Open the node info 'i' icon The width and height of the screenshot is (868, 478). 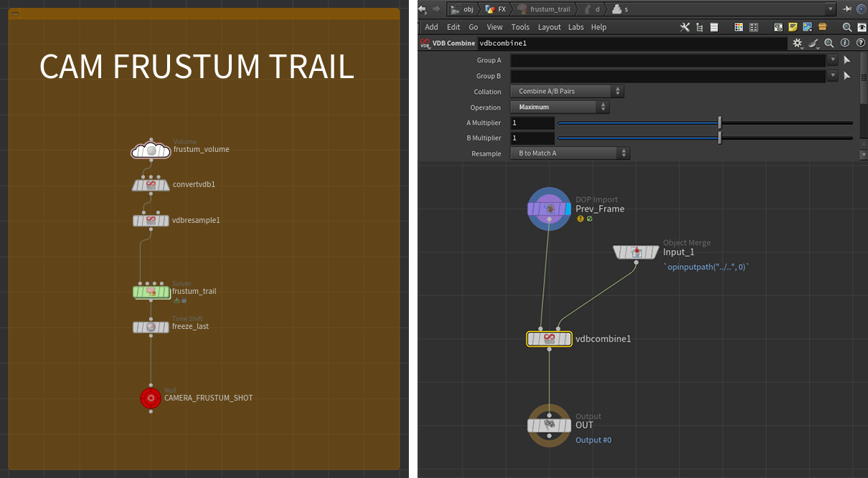(x=844, y=43)
